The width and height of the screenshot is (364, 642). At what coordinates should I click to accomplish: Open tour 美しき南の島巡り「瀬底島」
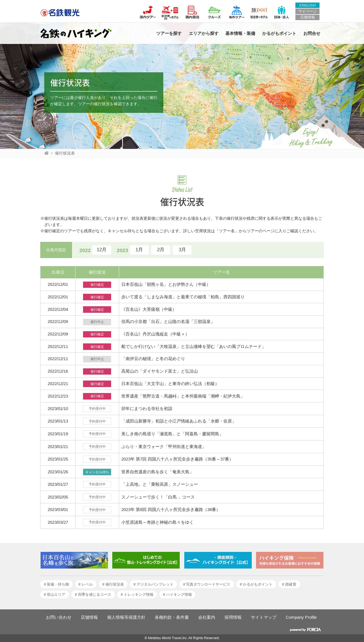pos(172,434)
